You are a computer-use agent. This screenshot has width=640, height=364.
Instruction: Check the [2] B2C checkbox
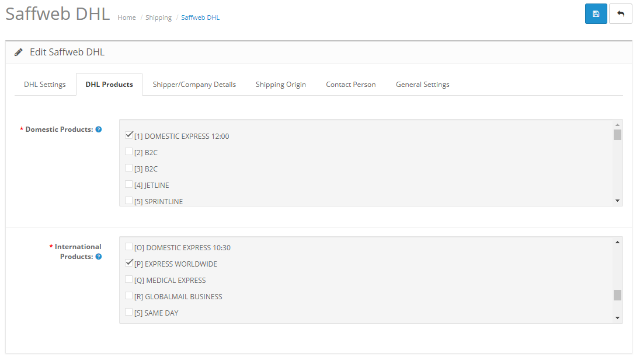pyautogui.click(x=129, y=152)
